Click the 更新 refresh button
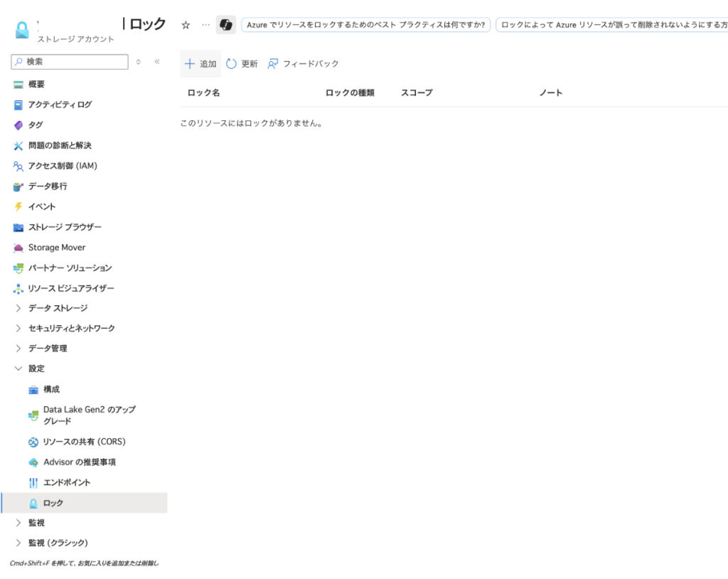Viewport: 728px width, 579px height. point(242,64)
